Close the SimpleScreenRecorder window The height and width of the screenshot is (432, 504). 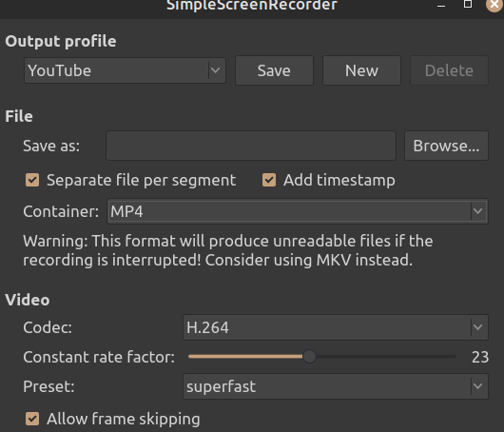(x=494, y=5)
